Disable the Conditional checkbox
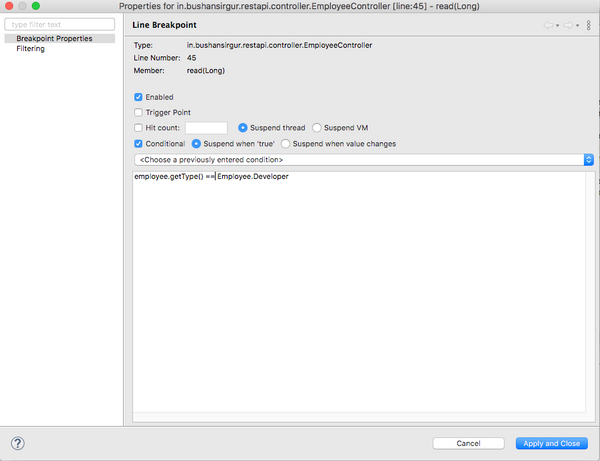 point(139,143)
